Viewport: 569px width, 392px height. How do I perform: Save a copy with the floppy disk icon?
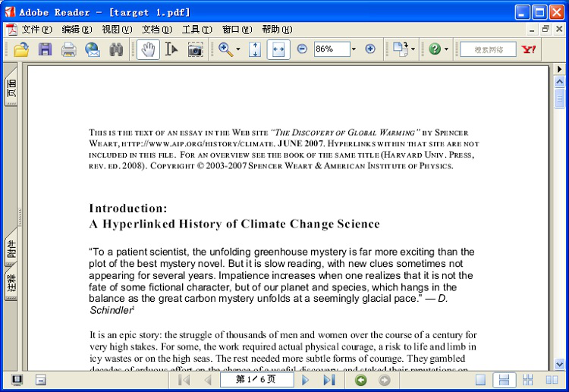tap(45, 49)
